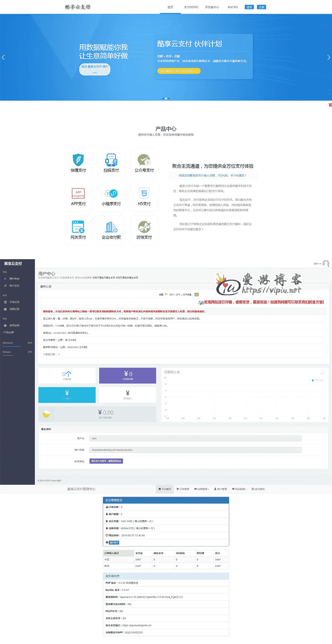Click 退出登陆 in admin navbar
This screenshot has width=332, height=644.
click(258, 489)
